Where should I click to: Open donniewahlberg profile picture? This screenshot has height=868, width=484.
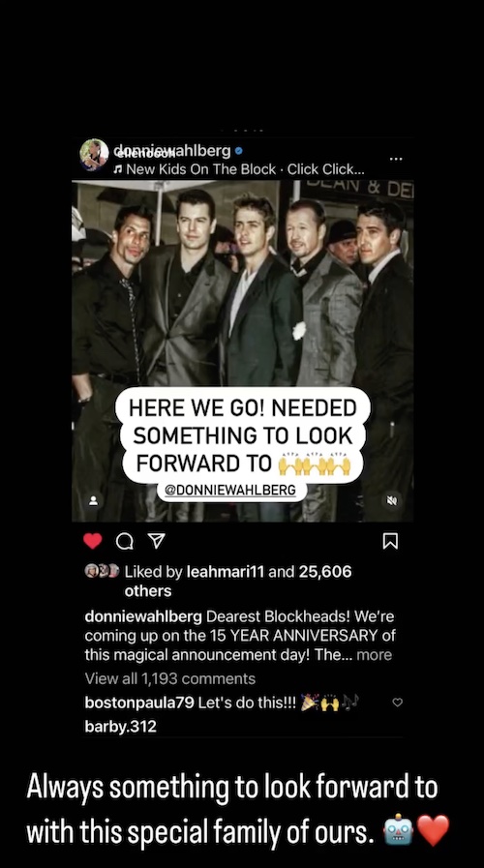point(94,155)
